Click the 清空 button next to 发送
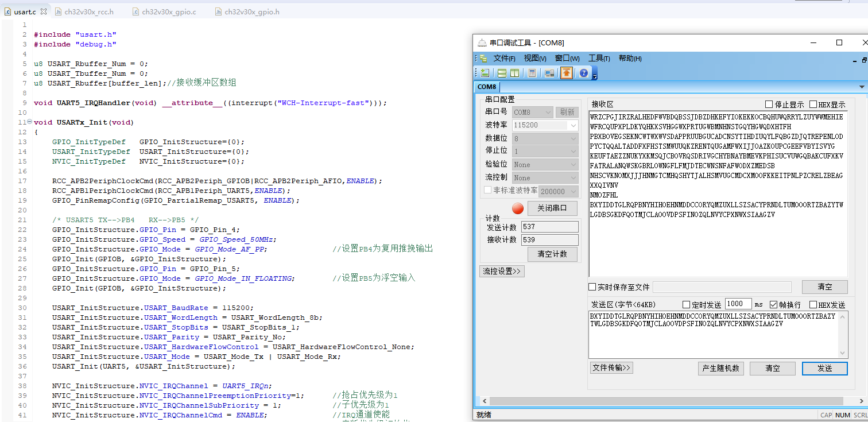 (773, 368)
